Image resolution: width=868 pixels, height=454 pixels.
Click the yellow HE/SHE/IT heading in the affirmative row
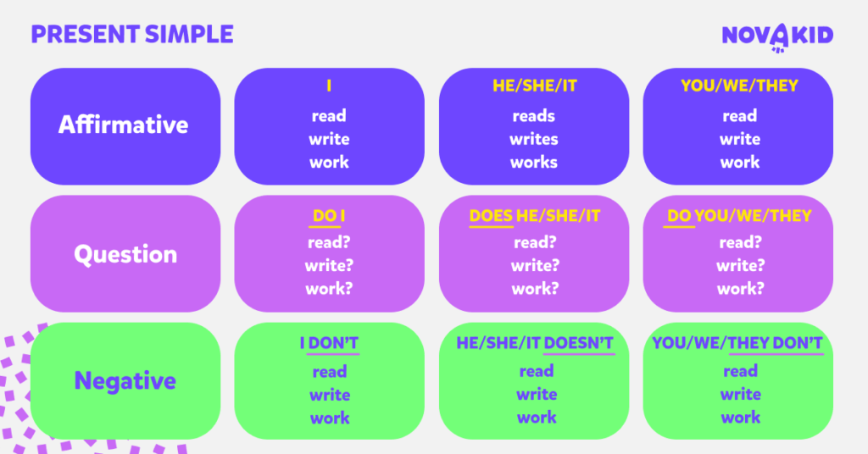pyautogui.click(x=534, y=86)
